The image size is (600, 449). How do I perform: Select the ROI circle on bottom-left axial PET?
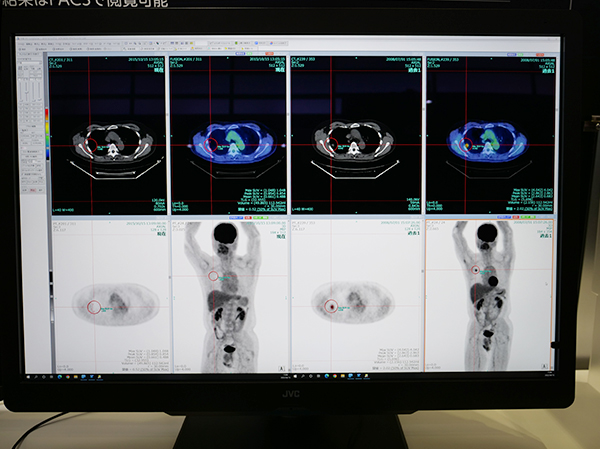pyautogui.click(x=93, y=307)
